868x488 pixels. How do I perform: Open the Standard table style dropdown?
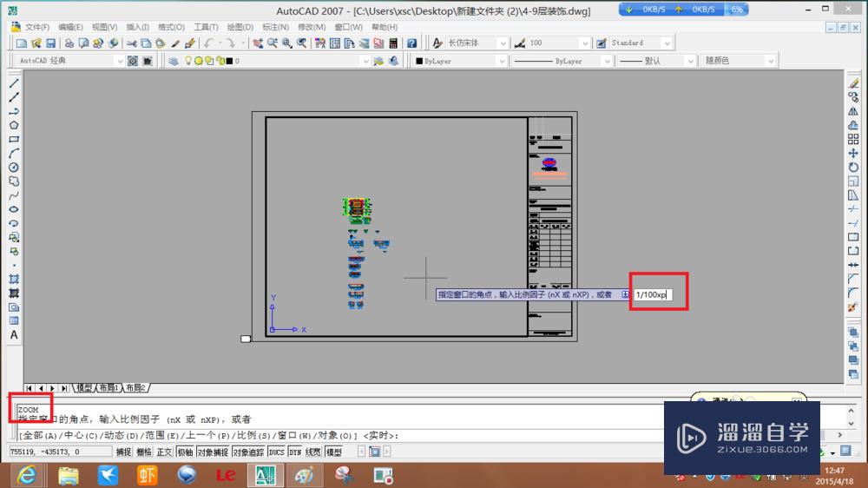667,43
